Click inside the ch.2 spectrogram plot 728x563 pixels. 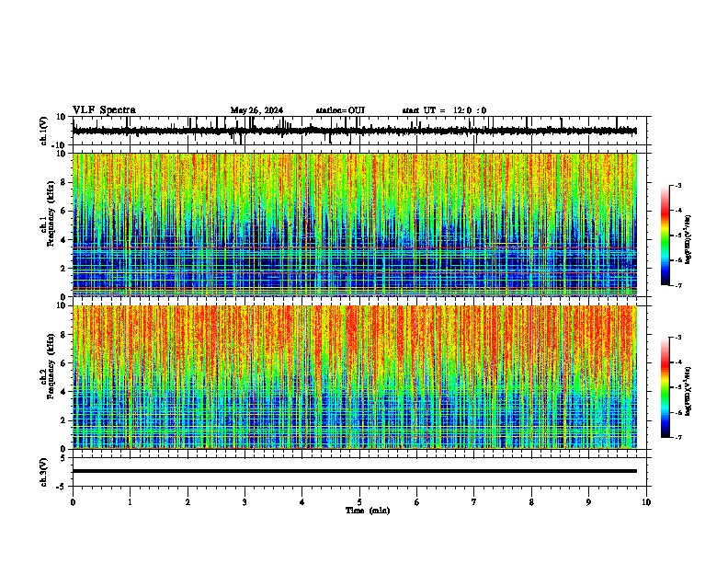tap(355, 377)
